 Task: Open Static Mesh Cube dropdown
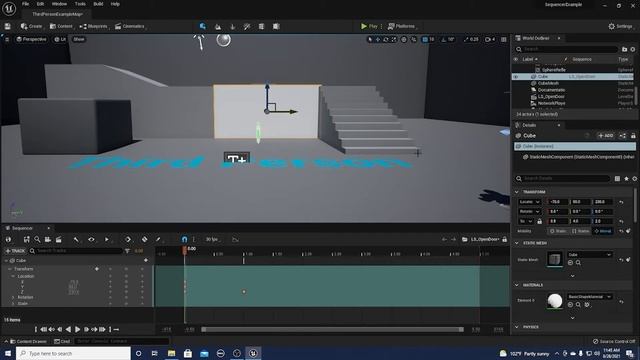590,254
